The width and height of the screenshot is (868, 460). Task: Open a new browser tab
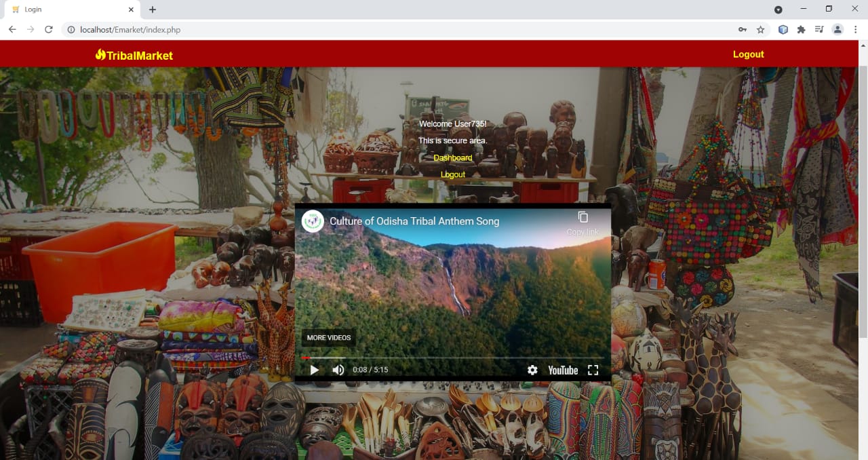(x=153, y=9)
